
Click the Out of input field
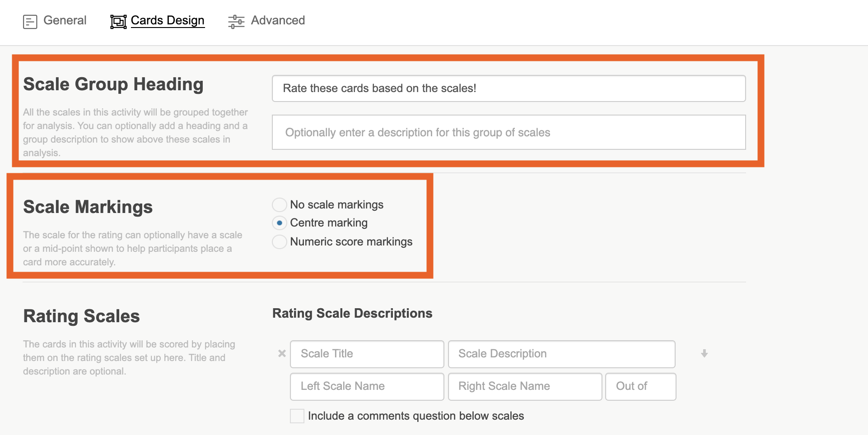click(x=640, y=386)
